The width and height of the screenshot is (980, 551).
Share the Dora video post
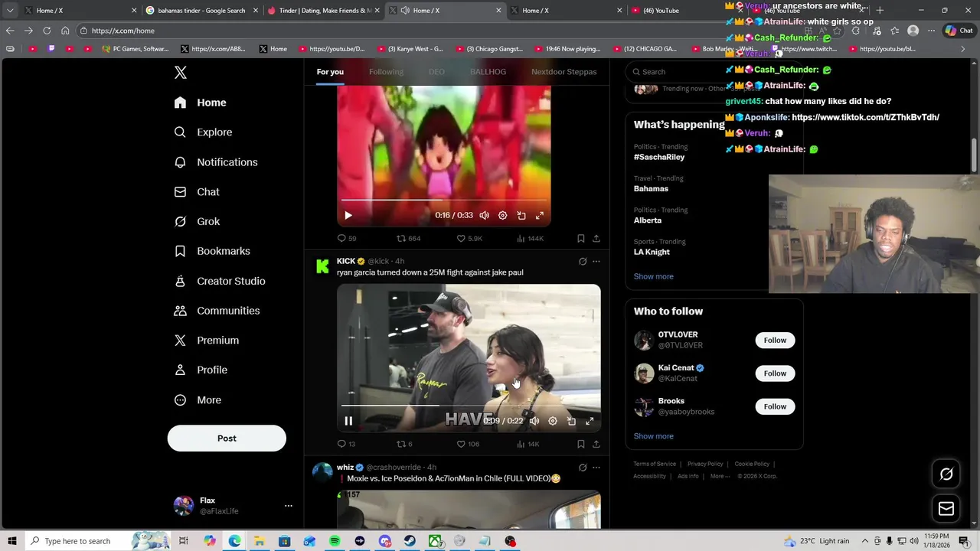click(x=596, y=239)
